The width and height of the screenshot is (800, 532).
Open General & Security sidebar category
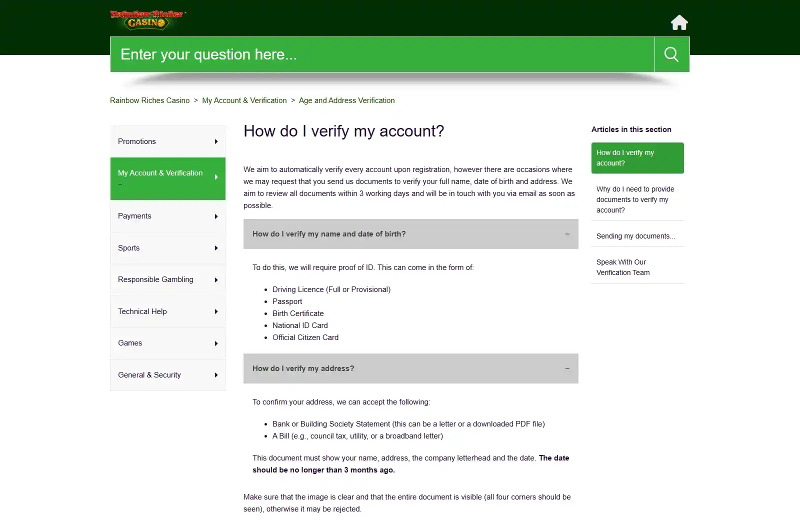[168, 375]
